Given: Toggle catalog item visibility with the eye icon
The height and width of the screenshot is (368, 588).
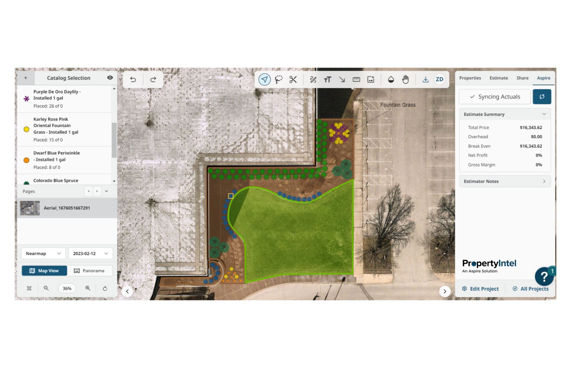Looking at the screenshot, I should [110, 78].
